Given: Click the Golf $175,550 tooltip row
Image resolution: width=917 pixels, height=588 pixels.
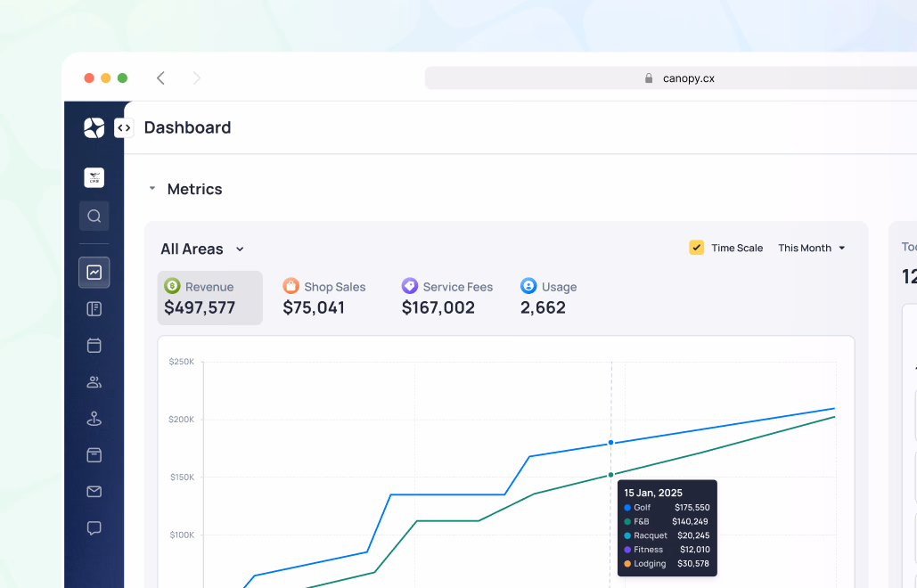Looking at the screenshot, I should pyautogui.click(x=667, y=507).
